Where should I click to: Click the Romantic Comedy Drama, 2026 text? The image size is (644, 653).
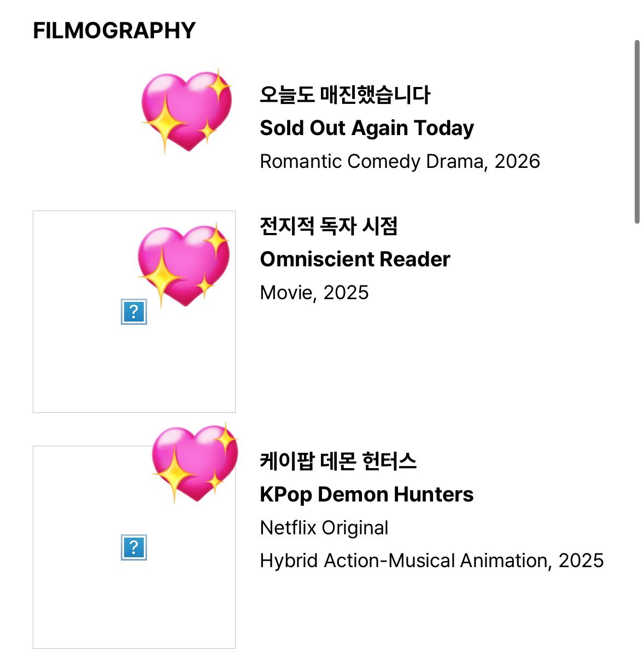[x=400, y=161]
